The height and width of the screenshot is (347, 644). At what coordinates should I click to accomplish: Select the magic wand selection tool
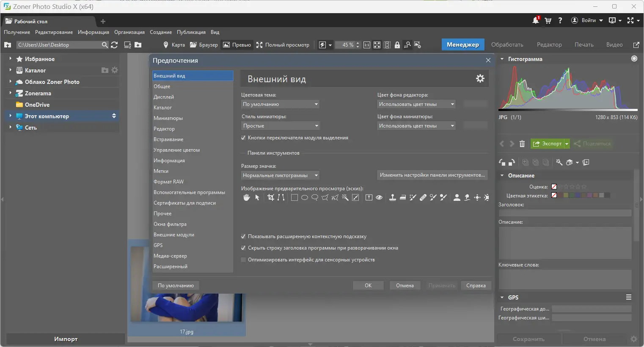345,197
